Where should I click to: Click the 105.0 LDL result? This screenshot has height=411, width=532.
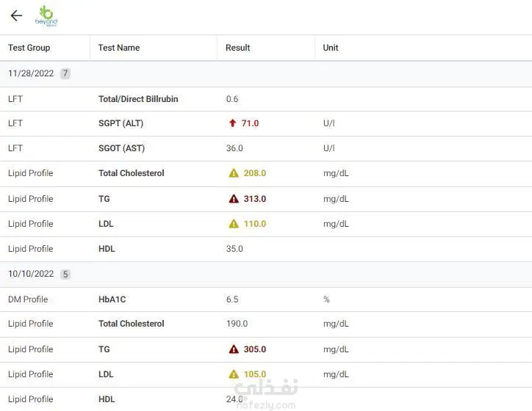tap(255, 374)
